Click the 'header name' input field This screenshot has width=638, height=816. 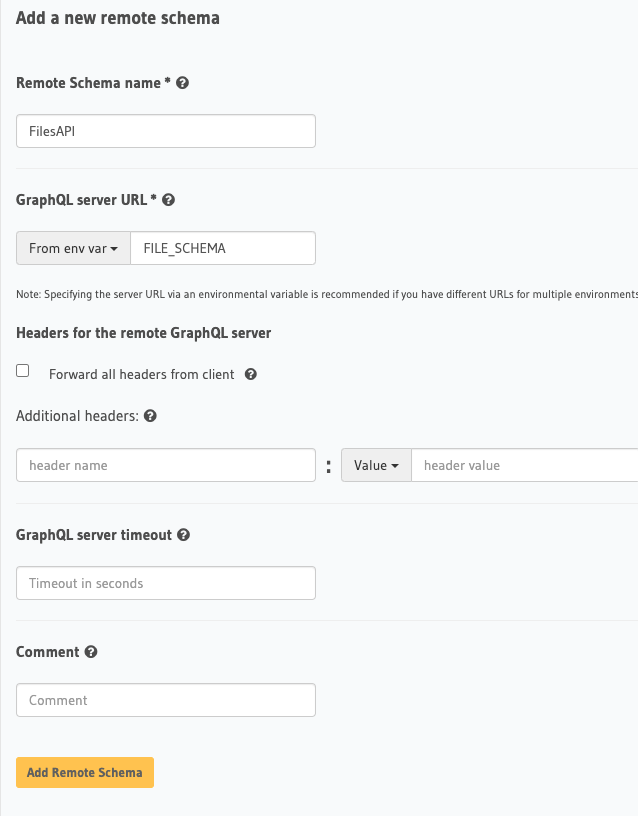[166, 465]
